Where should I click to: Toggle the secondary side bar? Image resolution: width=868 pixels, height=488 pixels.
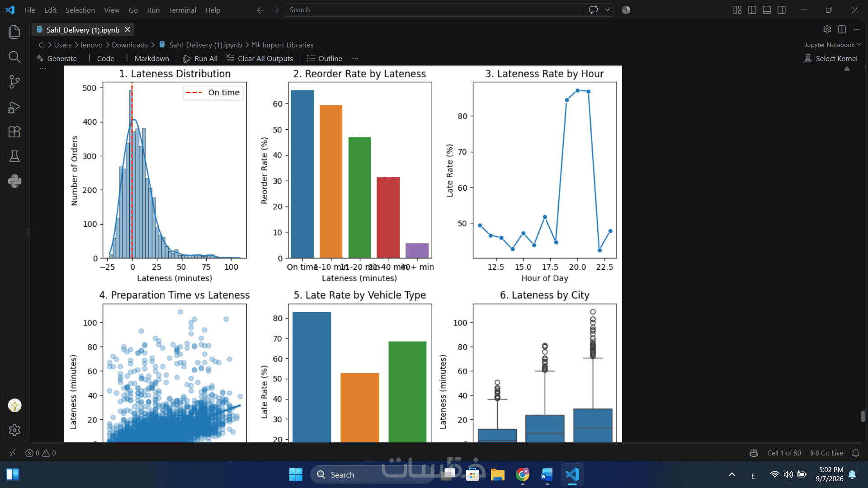click(x=782, y=10)
